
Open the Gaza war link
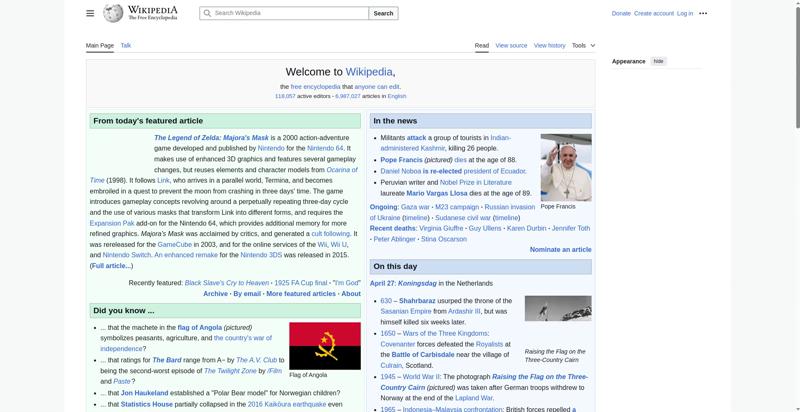click(415, 207)
